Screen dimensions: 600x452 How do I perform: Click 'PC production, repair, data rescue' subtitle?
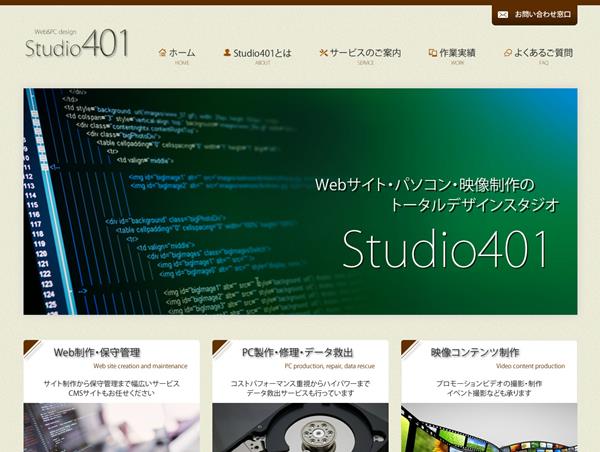[x=329, y=366]
